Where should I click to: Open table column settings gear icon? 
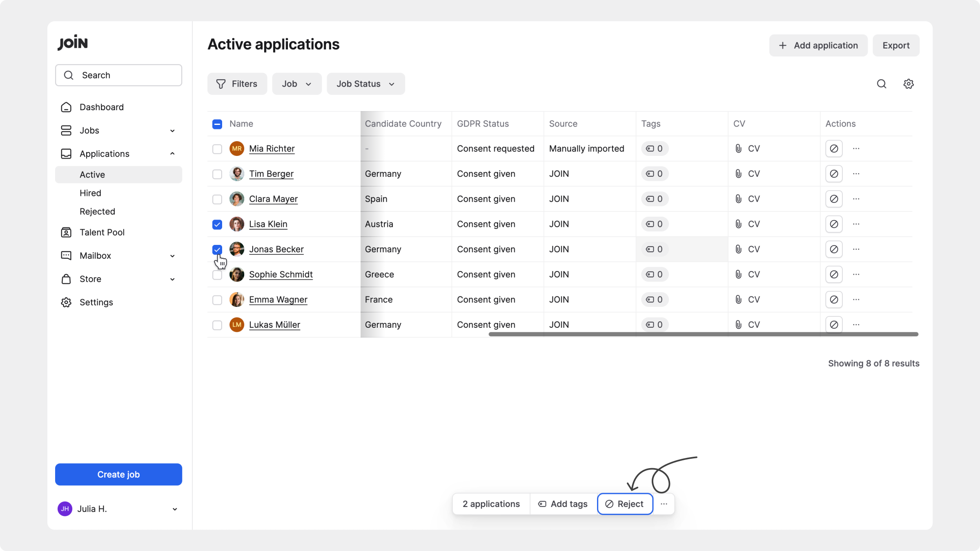pos(908,84)
